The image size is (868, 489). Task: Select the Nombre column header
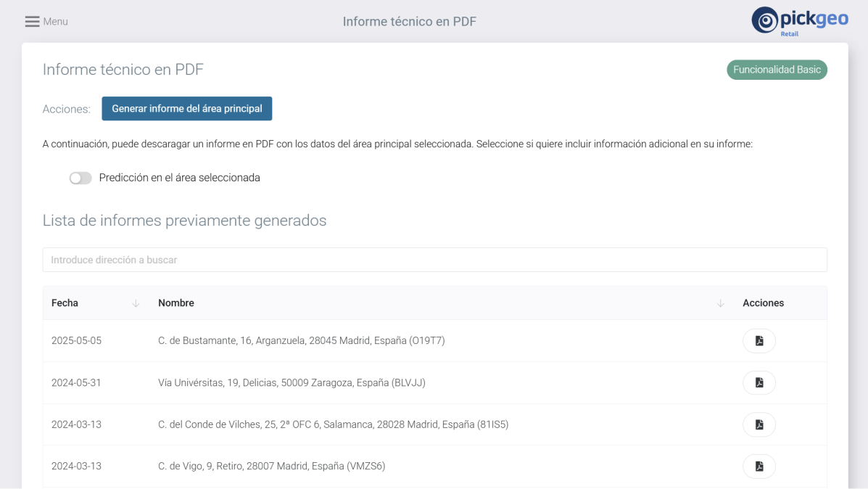tap(176, 303)
